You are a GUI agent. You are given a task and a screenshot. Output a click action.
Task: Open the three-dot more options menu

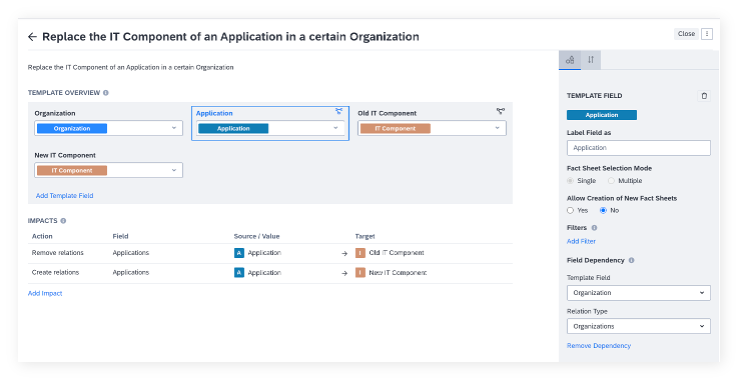707,34
